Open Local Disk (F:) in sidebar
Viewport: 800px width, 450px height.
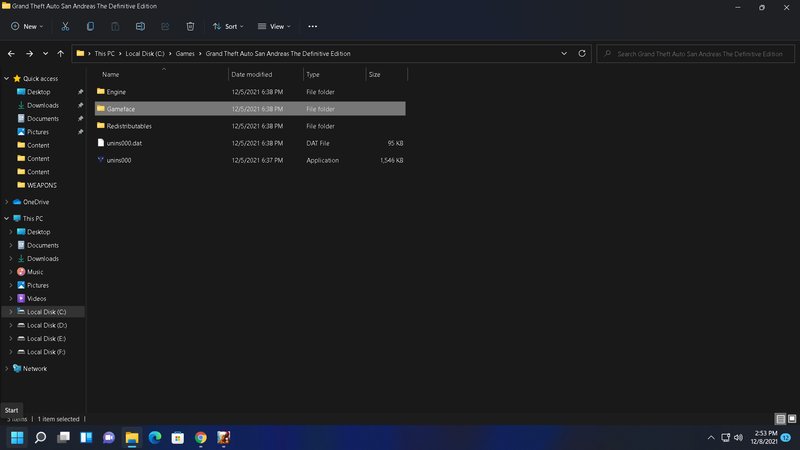46,352
